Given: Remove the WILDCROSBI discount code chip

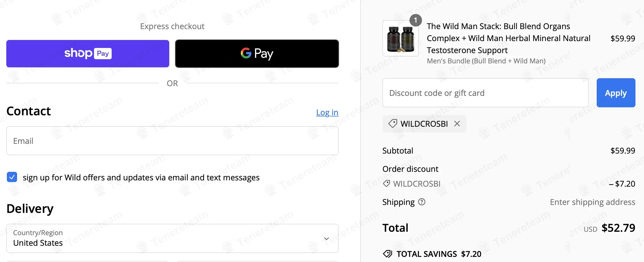Looking at the screenshot, I should coord(457,124).
